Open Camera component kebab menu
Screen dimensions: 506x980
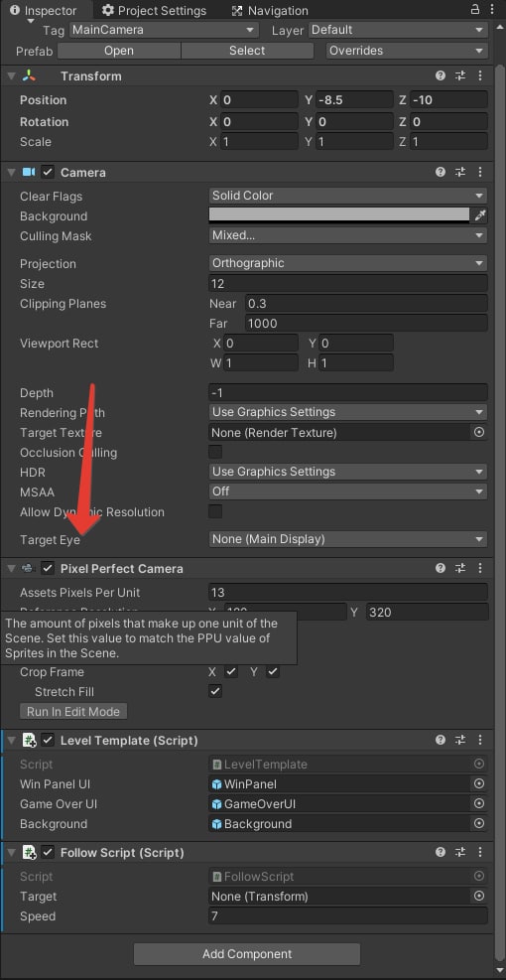[480, 172]
